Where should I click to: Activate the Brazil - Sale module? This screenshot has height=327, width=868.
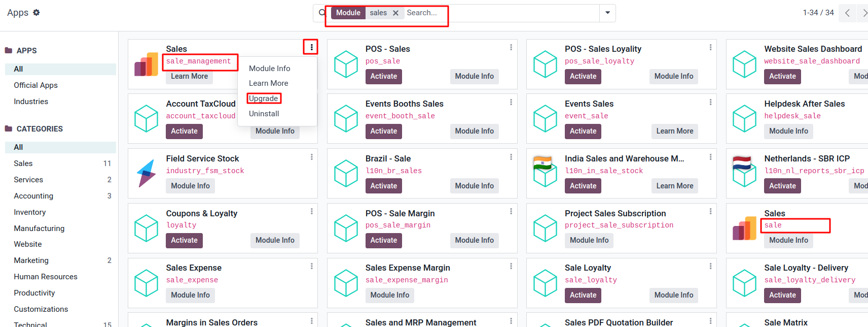click(383, 186)
